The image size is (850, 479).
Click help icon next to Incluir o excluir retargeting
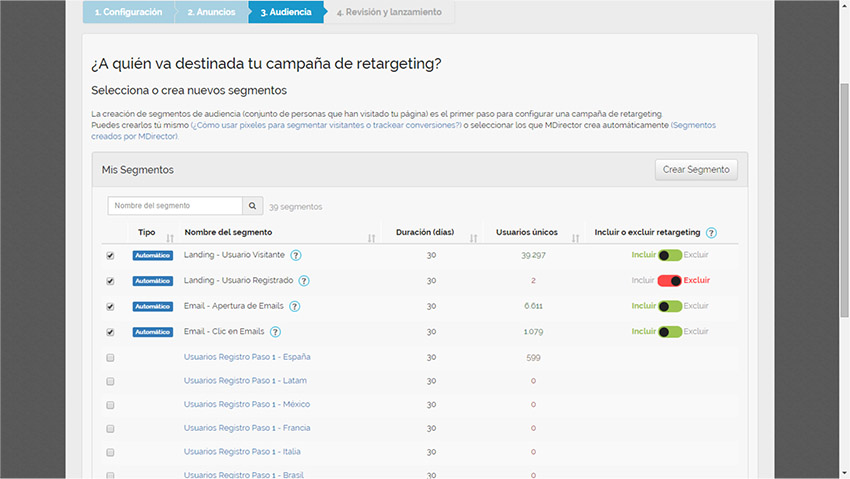pos(711,232)
